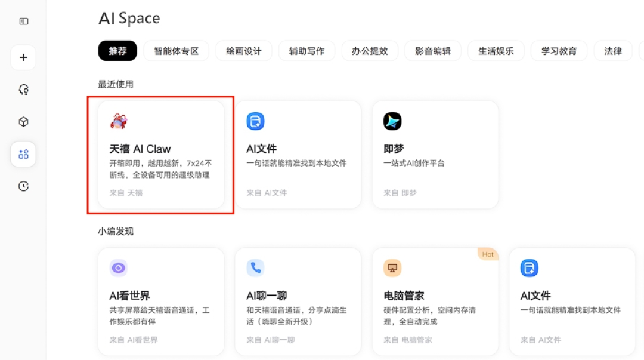
Task: Click the AI文件 icon in 最近使用
Action: coord(255,121)
